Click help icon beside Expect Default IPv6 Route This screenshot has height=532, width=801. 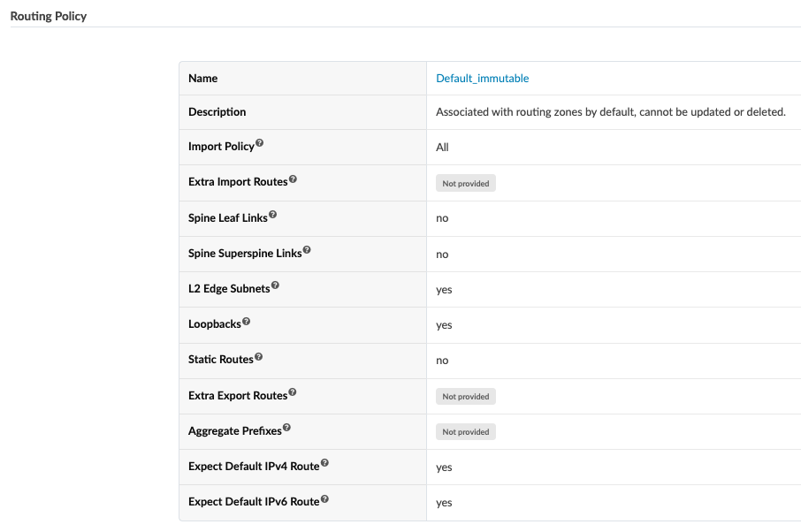coord(324,498)
